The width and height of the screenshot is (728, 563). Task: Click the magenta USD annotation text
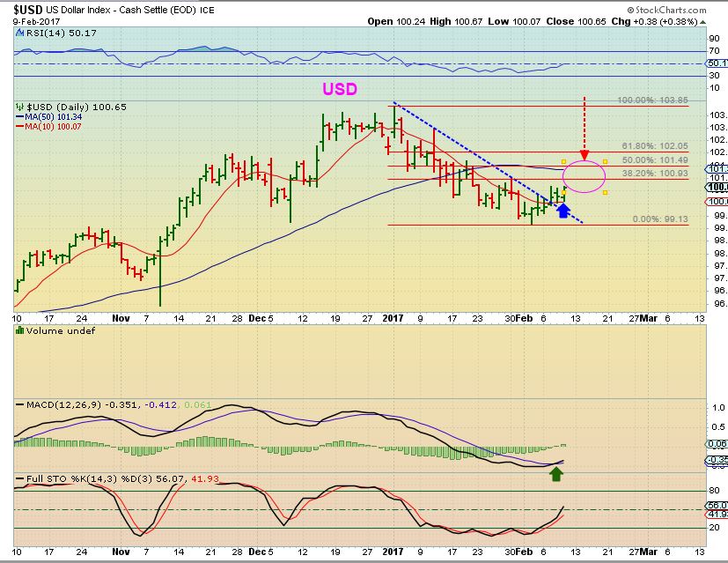(x=340, y=89)
